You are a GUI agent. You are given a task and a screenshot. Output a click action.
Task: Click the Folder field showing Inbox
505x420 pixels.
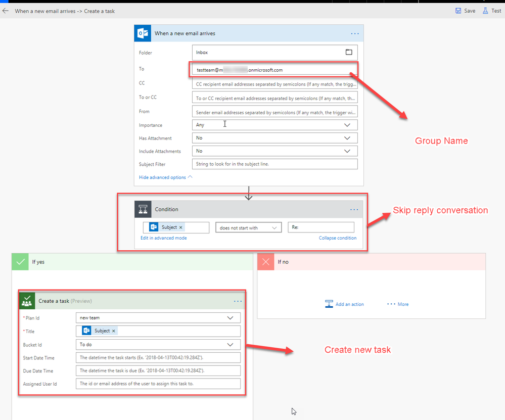274,52
